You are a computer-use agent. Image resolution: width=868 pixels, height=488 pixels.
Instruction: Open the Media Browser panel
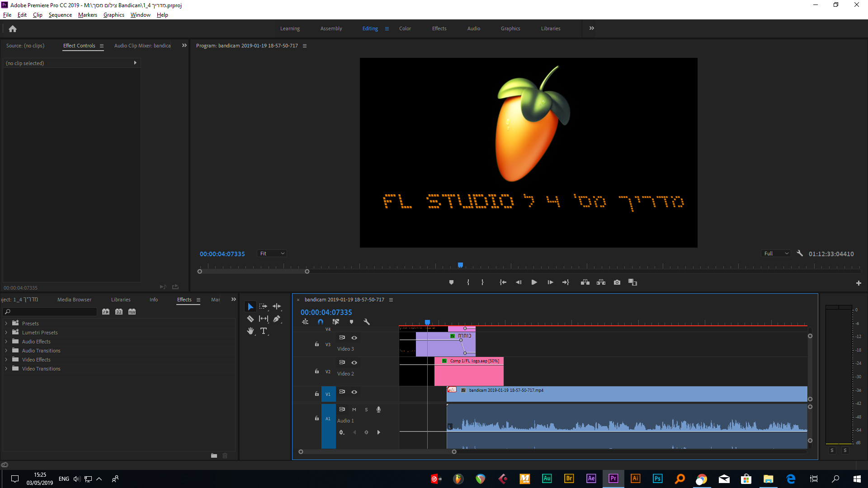coord(74,300)
